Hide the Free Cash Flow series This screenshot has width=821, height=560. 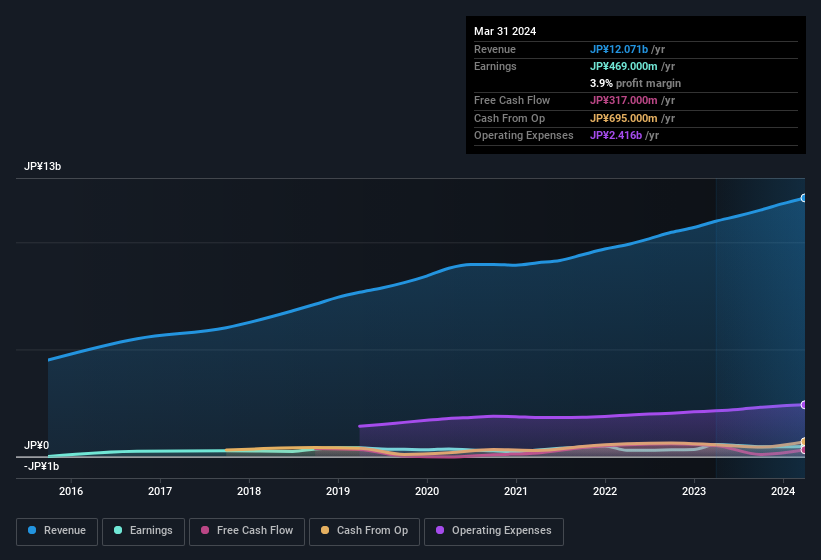click(x=246, y=531)
